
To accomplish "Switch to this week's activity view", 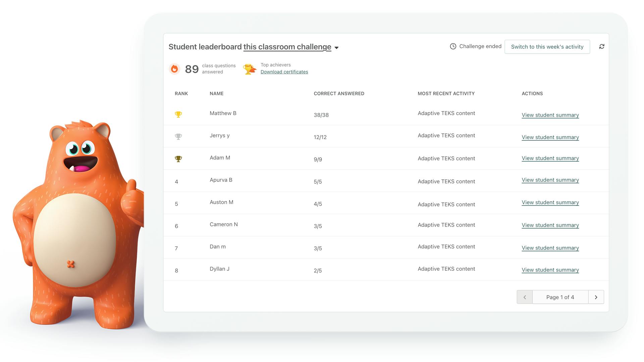I will [x=547, y=46].
